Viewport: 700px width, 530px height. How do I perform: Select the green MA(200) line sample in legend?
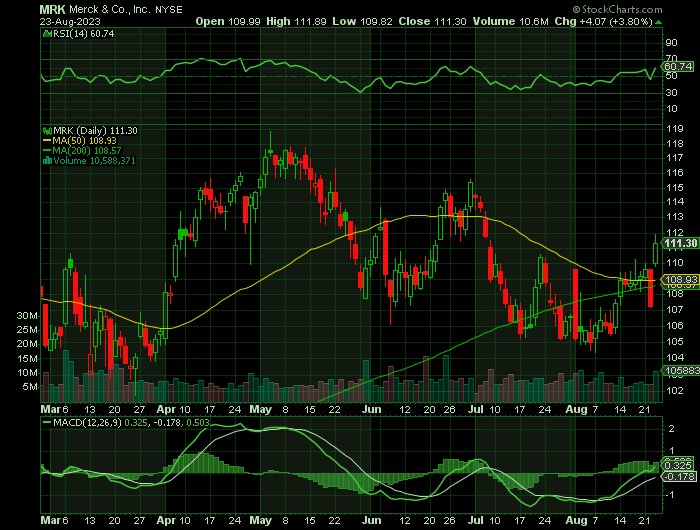(x=47, y=151)
